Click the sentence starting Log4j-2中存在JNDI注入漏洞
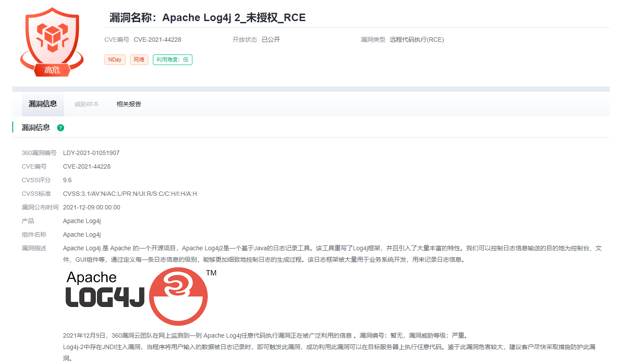The width and height of the screenshot is (622, 364). 329,352
